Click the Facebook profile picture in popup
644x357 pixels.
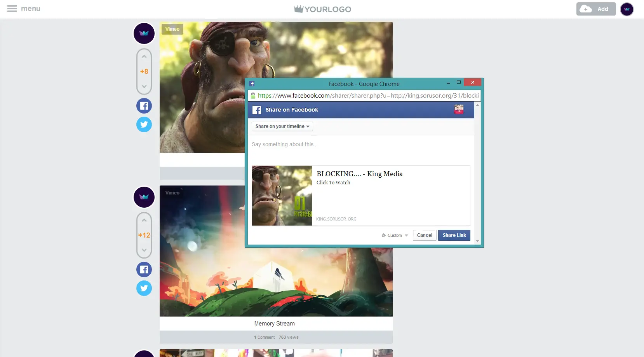coord(459,109)
